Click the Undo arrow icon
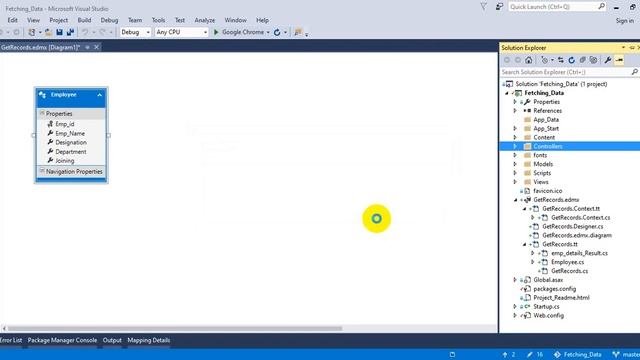The width and height of the screenshot is (640, 360). point(85,32)
